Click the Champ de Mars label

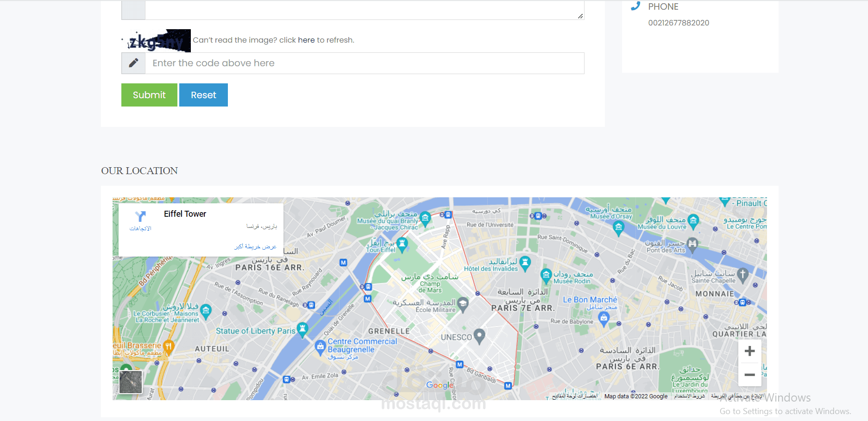[430, 287]
